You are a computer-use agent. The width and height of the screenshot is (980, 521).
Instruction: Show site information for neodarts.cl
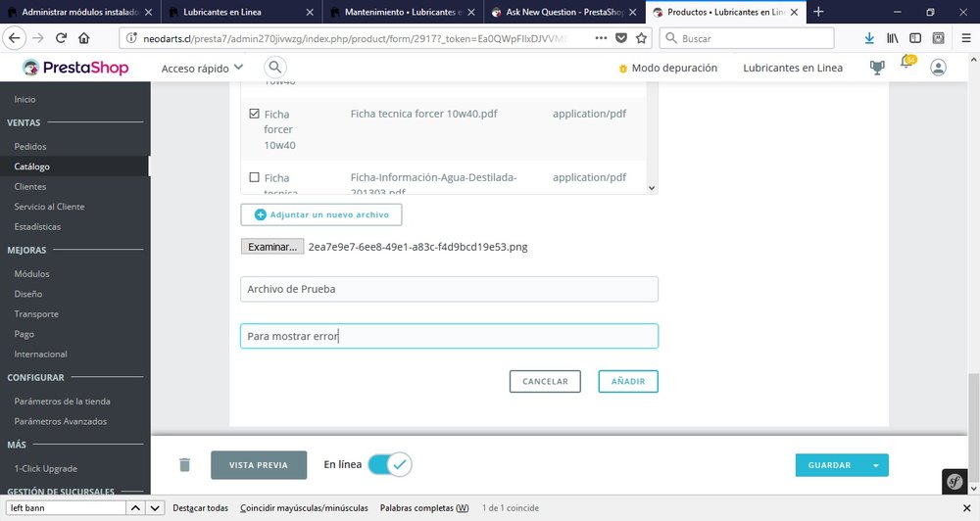tap(131, 38)
